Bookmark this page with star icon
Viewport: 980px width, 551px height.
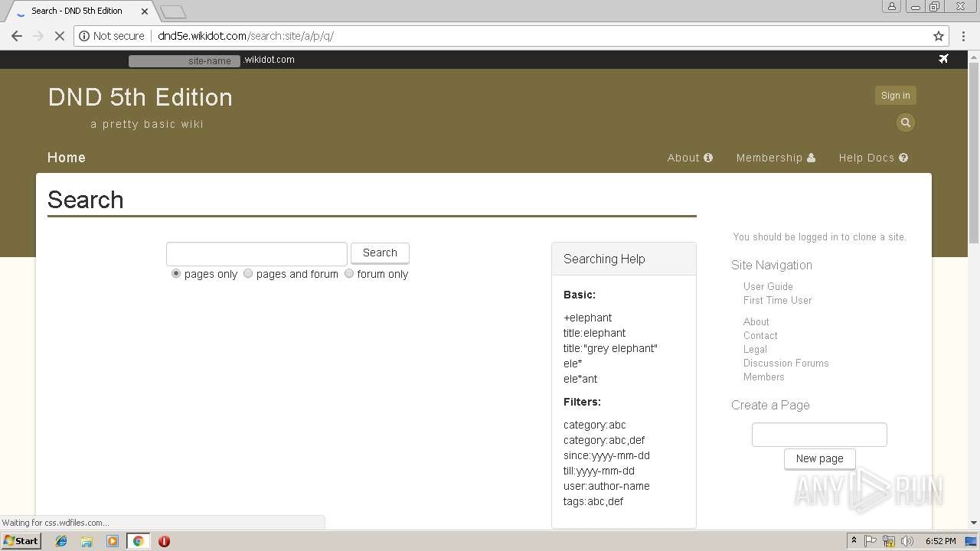coord(939,36)
